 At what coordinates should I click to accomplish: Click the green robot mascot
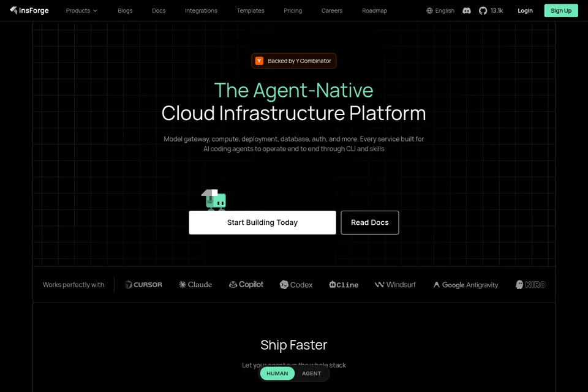[x=214, y=200]
